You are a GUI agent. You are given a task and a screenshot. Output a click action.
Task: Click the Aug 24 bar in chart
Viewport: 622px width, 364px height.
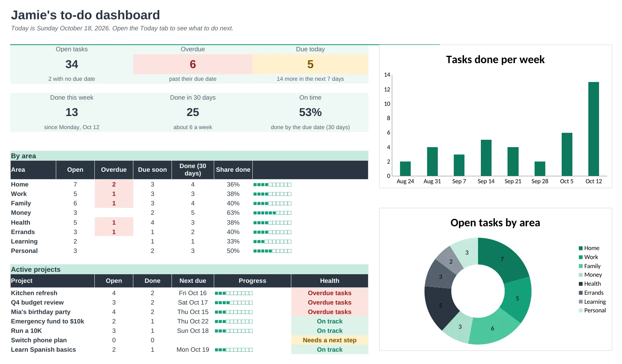(405, 168)
